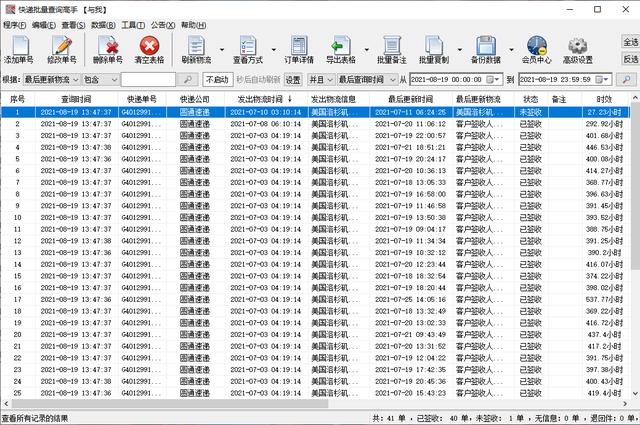Click the 批量备注 batch remark icon
The height and width of the screenshot is (425, 640).
391,50
